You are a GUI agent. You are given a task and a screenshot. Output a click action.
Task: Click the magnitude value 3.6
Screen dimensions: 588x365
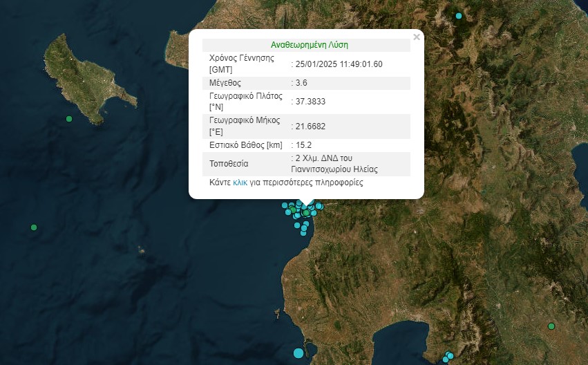(301, 83)
